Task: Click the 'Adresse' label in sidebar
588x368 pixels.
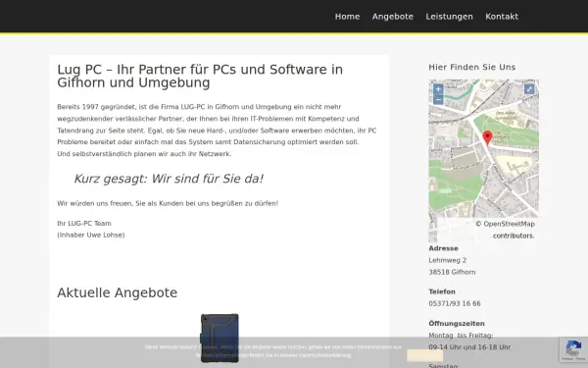Action: pyautogui.click(x=443, y=248)
